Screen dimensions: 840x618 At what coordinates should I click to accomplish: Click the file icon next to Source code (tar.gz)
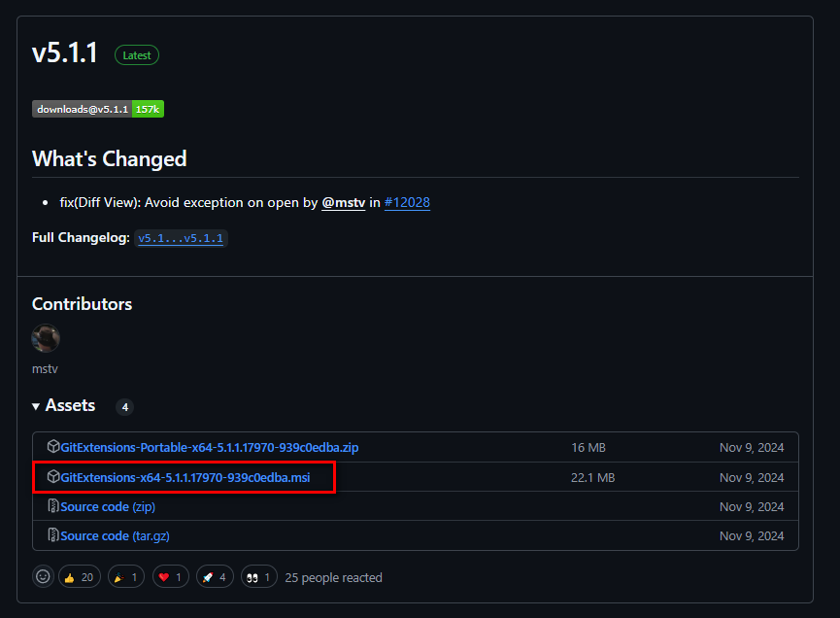53,535
